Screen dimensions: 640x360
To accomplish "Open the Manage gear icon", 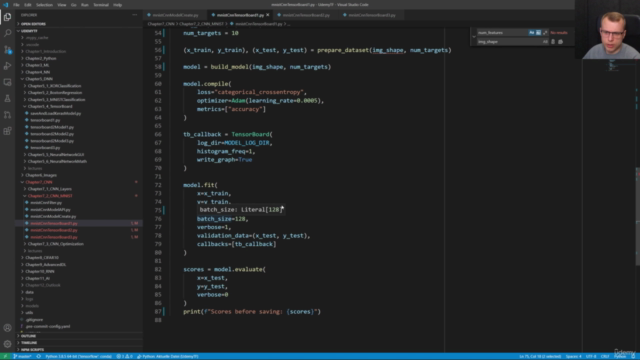I will (x=7, y=344).
